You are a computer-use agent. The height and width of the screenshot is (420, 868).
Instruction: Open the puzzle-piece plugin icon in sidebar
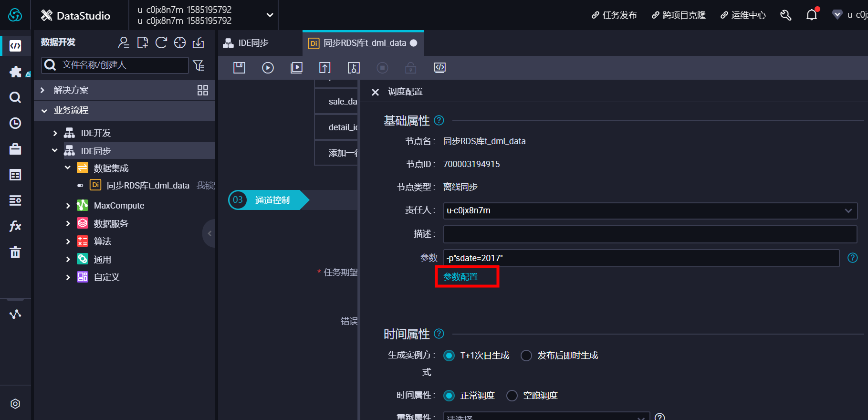tap(15, 72)
